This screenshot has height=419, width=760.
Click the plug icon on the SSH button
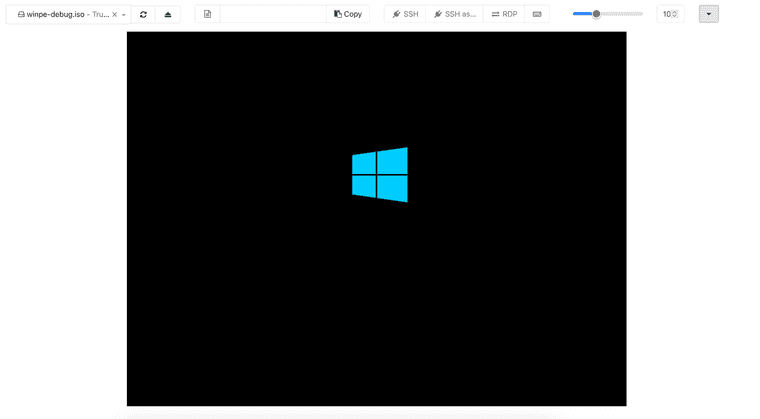point(396,14)
